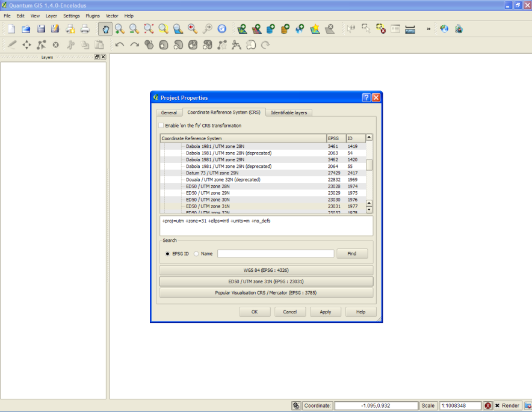The width and height of the screenshot is (532, 412).
Task: Click the CRS list scrollbar thumb
Action: click(369, 165)
